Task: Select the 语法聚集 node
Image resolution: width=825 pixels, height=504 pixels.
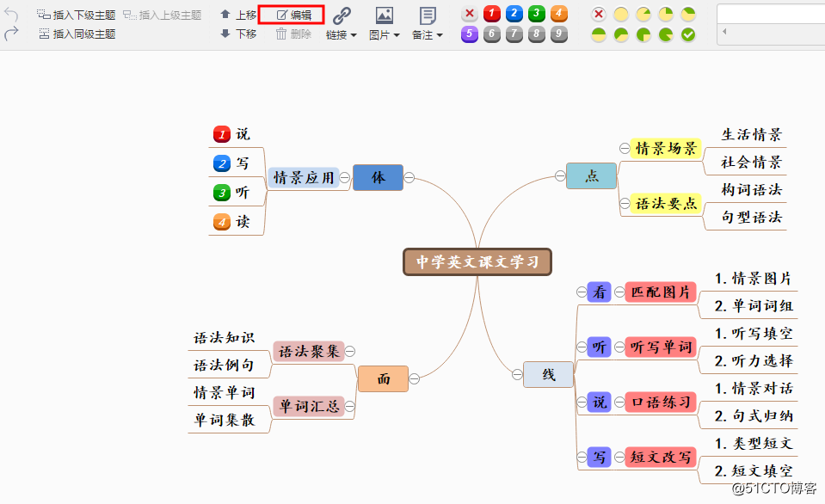Action: 309,352
